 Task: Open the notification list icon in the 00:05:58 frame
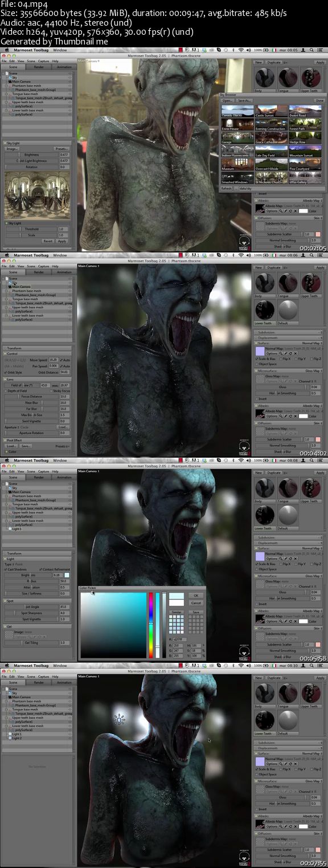[x=320, y=460]
